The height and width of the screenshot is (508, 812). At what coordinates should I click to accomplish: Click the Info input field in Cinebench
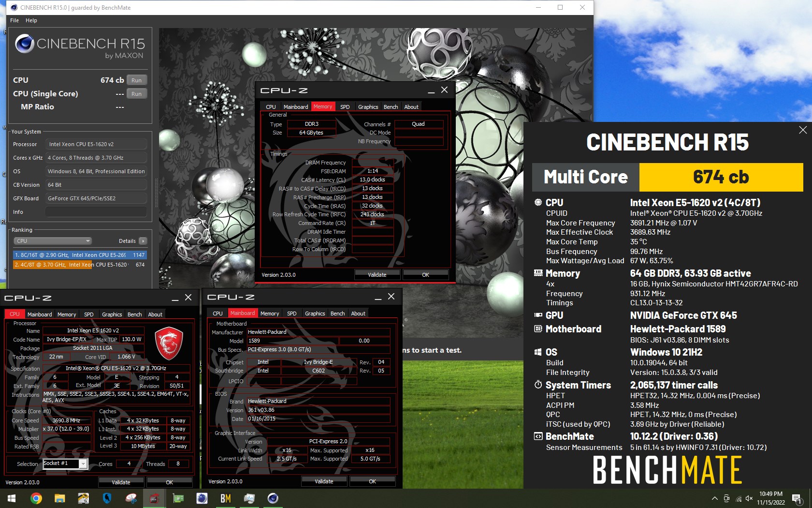pyautogui.click(x=96, y=212)
